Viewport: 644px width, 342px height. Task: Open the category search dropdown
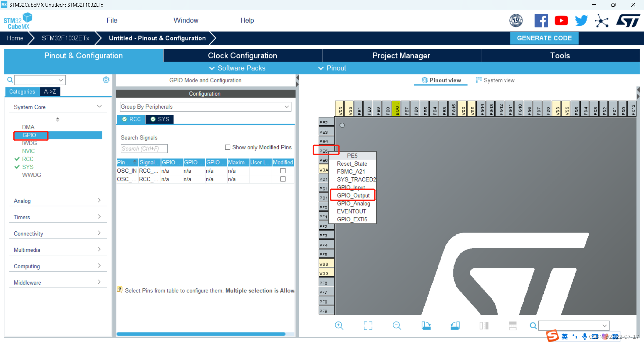tap(61, 80)
